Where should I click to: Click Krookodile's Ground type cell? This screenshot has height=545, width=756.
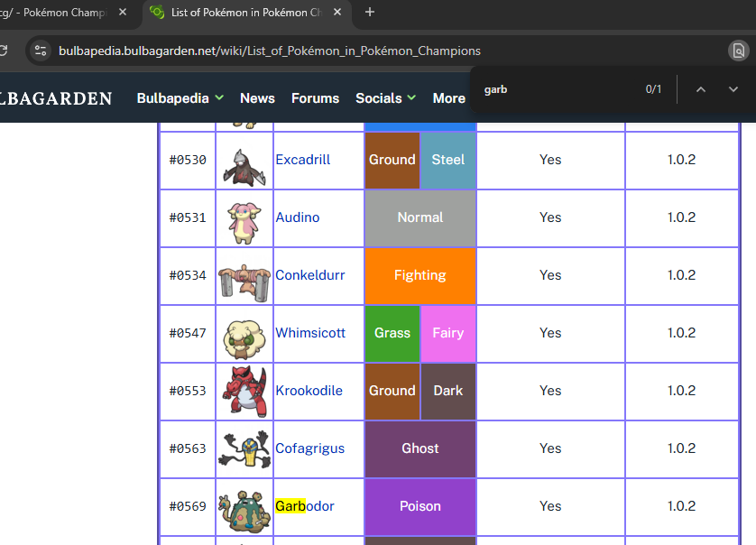click(392, 391)
